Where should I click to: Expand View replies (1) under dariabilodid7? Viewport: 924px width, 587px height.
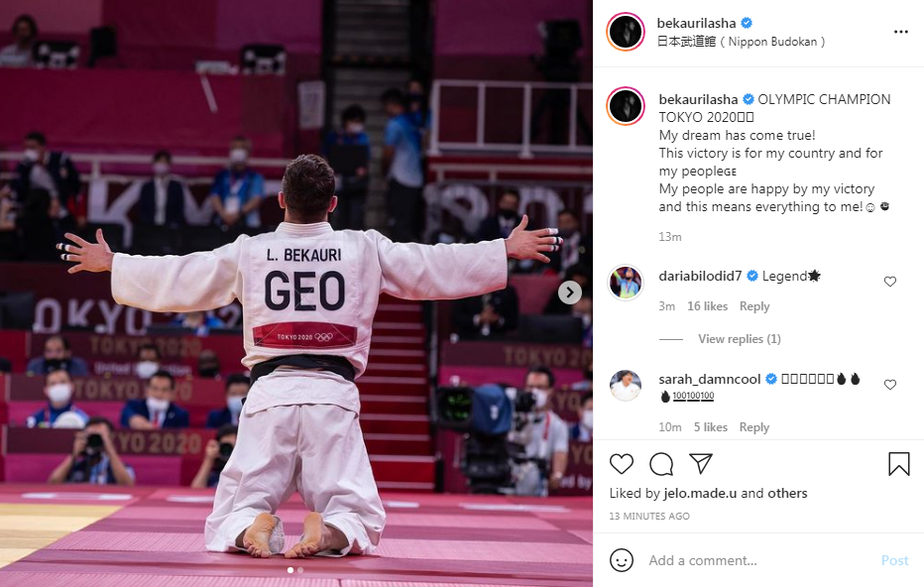point(739,339)
